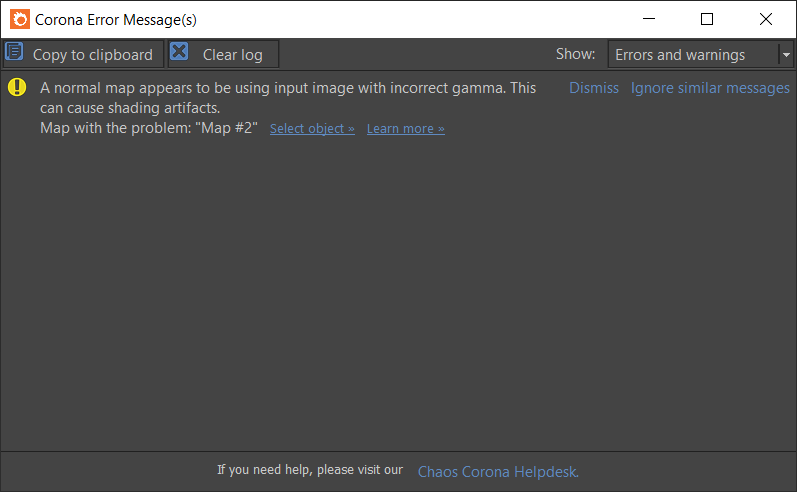The width and height of the screenshot is (797, 492).
Task: Click the empty log area below the warning
Action: [x=398, y=295]
